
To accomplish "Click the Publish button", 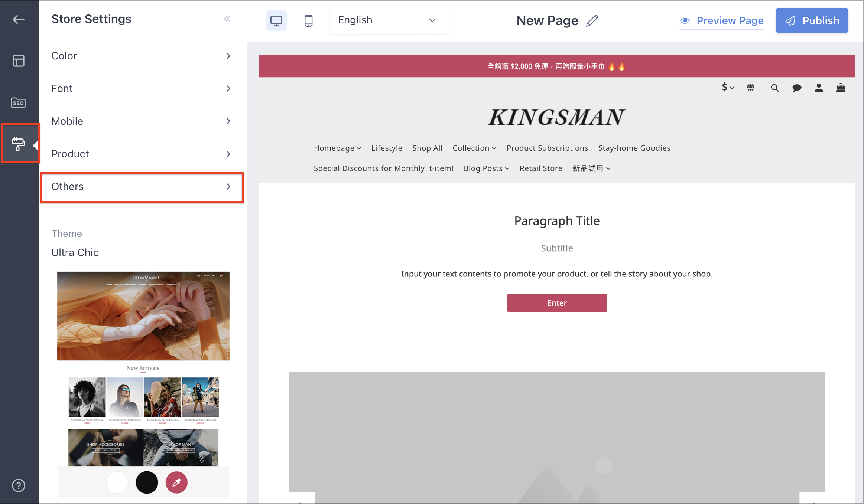I will click(812, 20).
